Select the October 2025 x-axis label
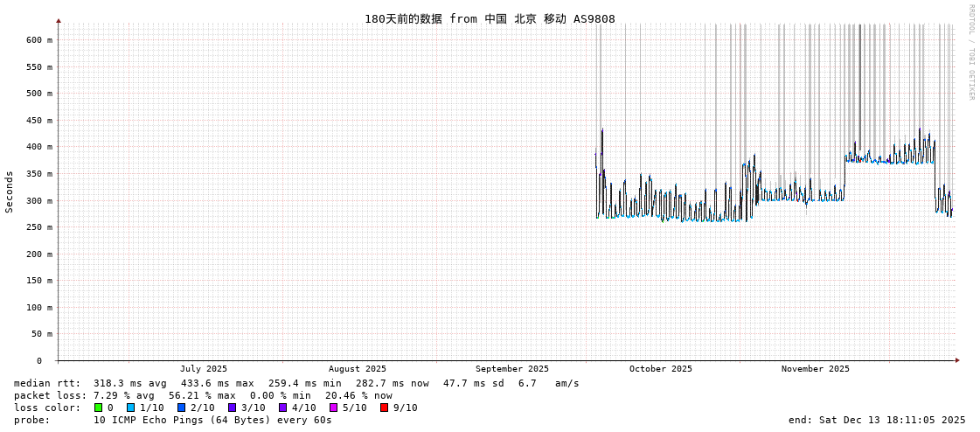Image resolution: width=980 pixels, height=432 pixels. pyautogui.click(x=660, y=369)
